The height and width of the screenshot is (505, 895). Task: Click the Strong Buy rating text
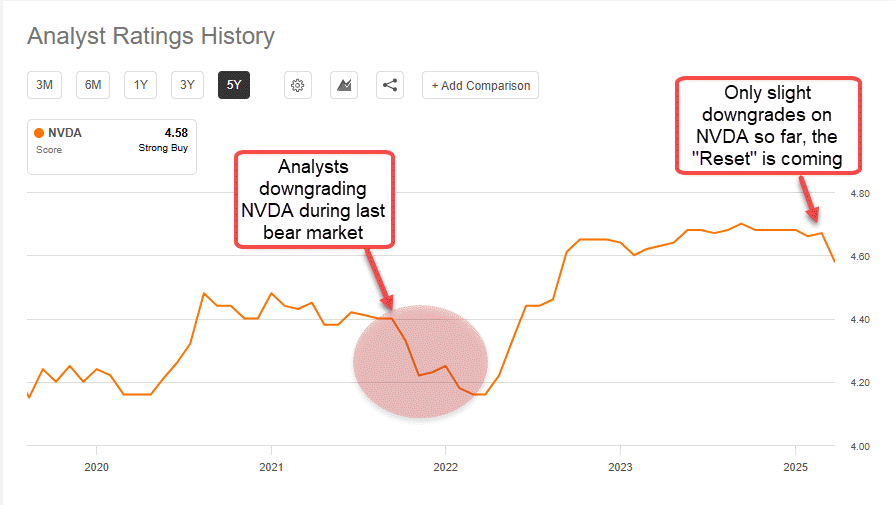(x=163, y=148)
